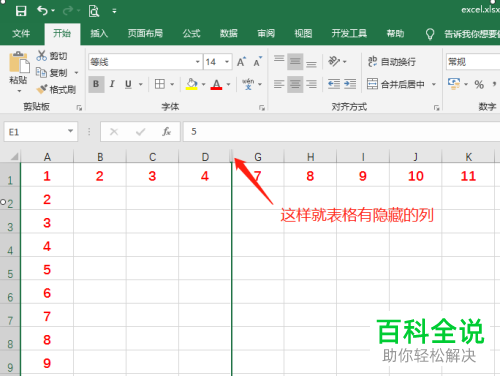The width and height of the screenshot is (500, 376).
Task: Apply yellow fill color bucket
Action: click(192, 84)
